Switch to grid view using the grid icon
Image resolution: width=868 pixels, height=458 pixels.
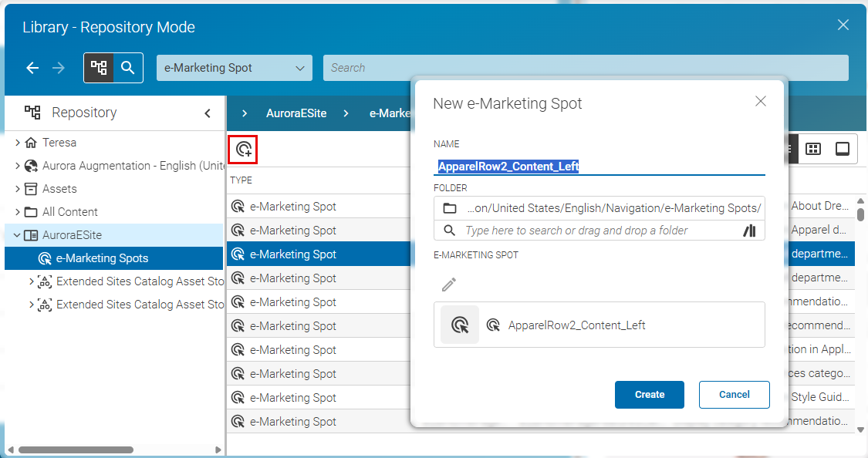813,149
